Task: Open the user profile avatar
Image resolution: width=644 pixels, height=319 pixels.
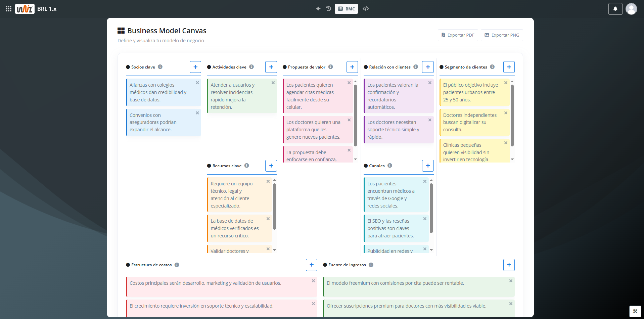Action: tap(631, 9)
